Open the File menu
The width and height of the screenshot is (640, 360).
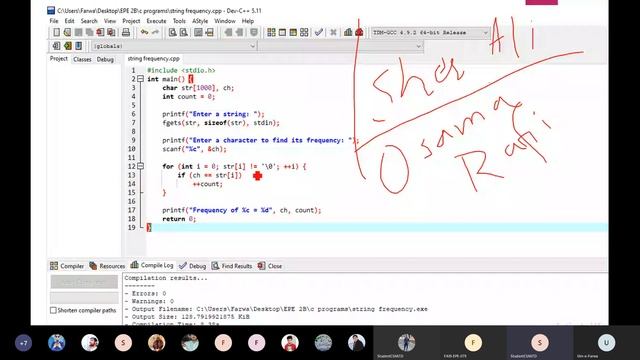click(54, 21)
